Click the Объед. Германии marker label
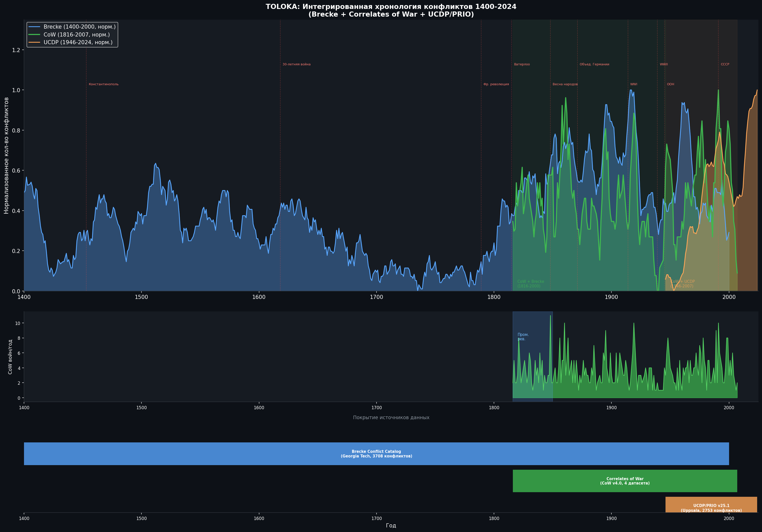 click(594, 64)
